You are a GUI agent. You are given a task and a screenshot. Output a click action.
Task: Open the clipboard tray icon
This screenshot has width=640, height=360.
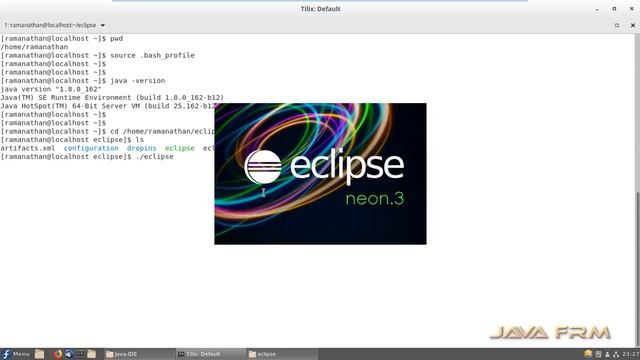tap(598, 354)
